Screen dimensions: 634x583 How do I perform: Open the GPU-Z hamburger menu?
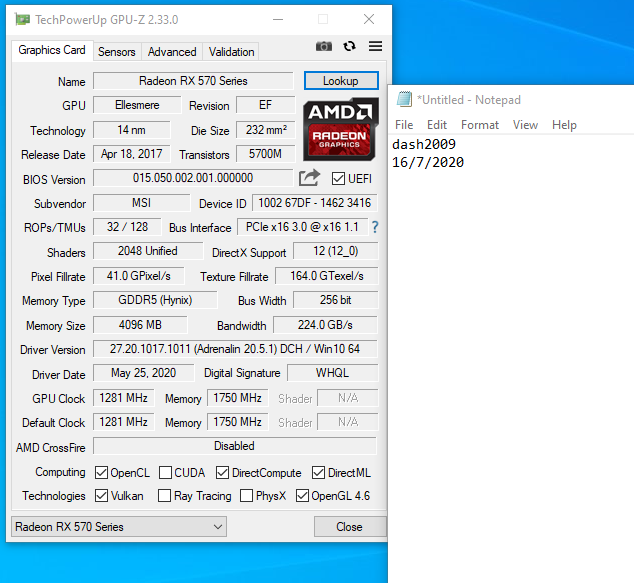click(375, 46)
